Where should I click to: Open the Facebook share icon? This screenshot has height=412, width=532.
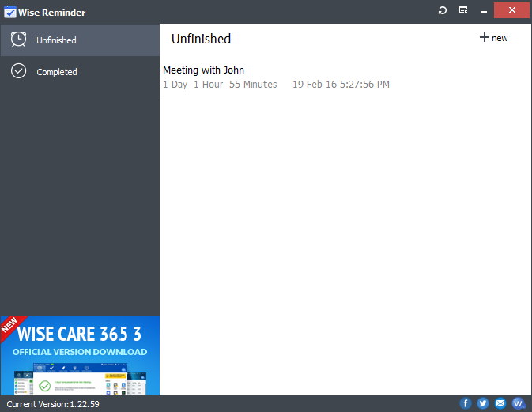coord(466,403)
